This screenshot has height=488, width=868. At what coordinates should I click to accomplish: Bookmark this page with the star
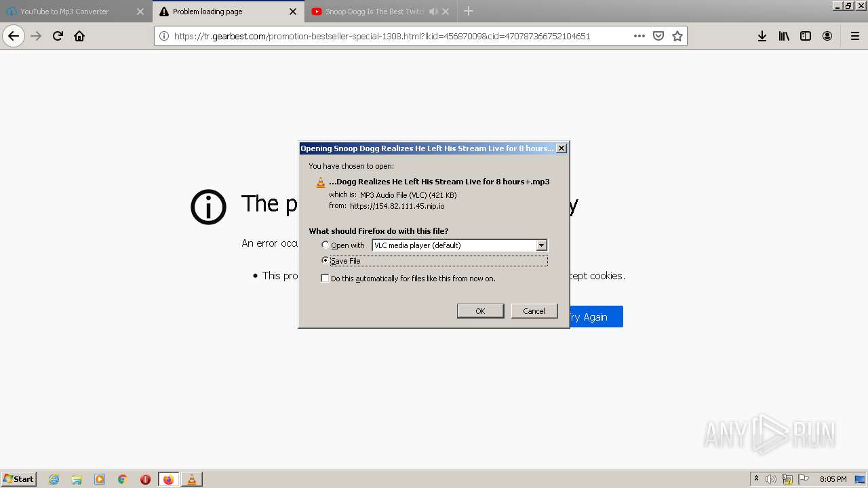point(677,36)
